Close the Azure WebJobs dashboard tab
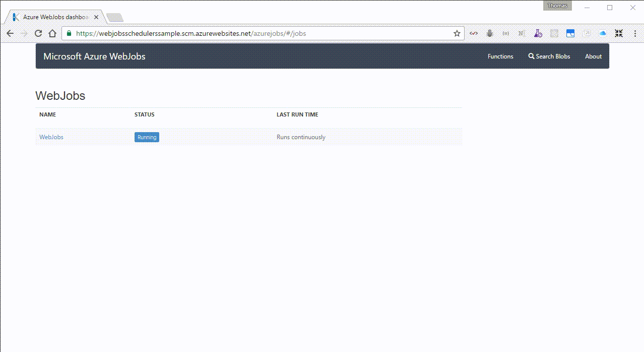 tap(96, 17)
